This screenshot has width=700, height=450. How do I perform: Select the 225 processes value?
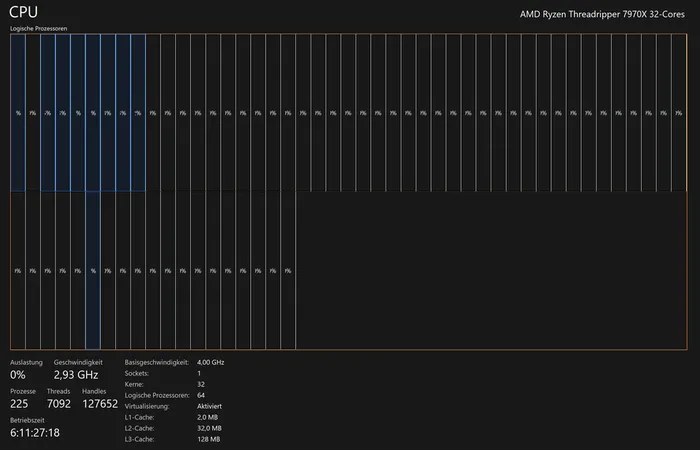click(x=19, y=404)
